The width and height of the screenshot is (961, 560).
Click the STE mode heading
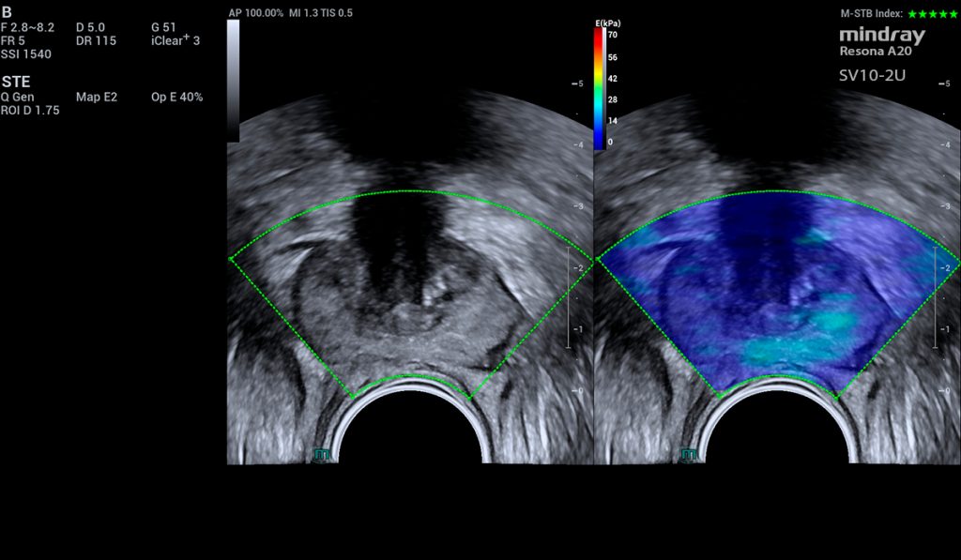pyautogui.click(x=15, y=82)
